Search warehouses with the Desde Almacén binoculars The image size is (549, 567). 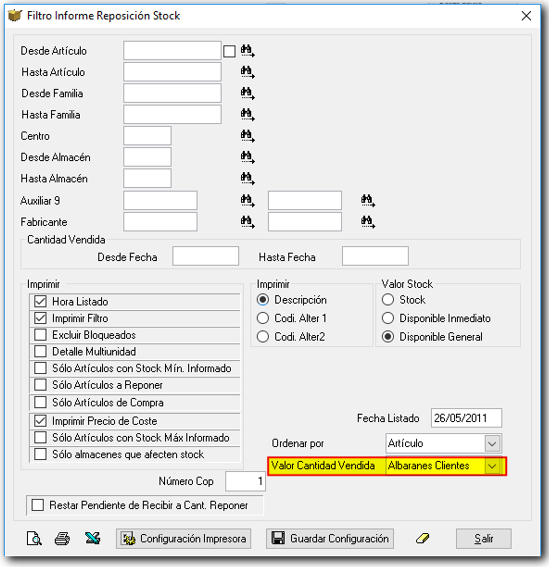point(247,157)
